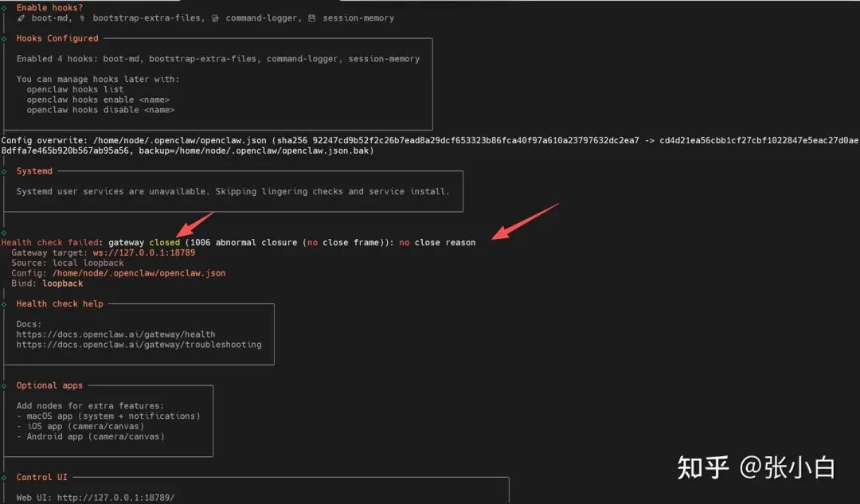Click the 'Docs:' label
The width and height of the screenshot is (860, 504).
(29, 323)
